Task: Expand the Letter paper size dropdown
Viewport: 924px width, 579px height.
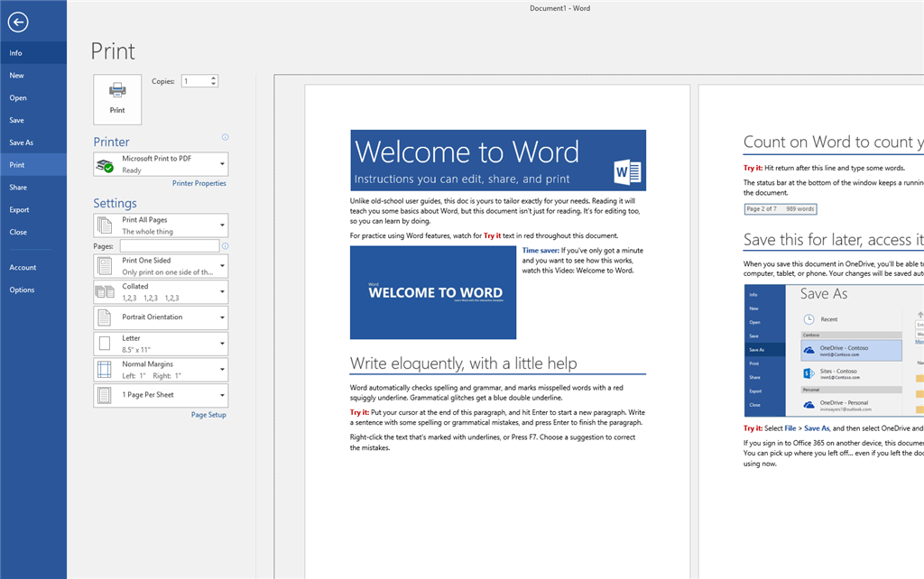Action: [222, 344]
